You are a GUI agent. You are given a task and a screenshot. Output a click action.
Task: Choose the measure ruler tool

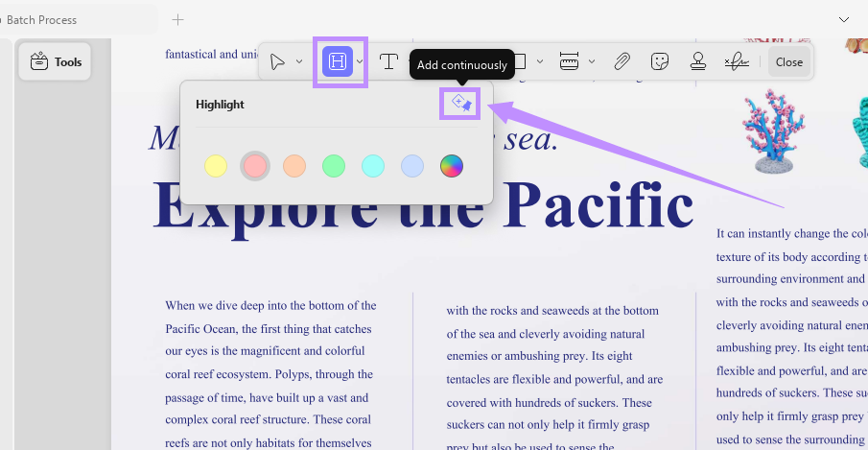point(569,61)
